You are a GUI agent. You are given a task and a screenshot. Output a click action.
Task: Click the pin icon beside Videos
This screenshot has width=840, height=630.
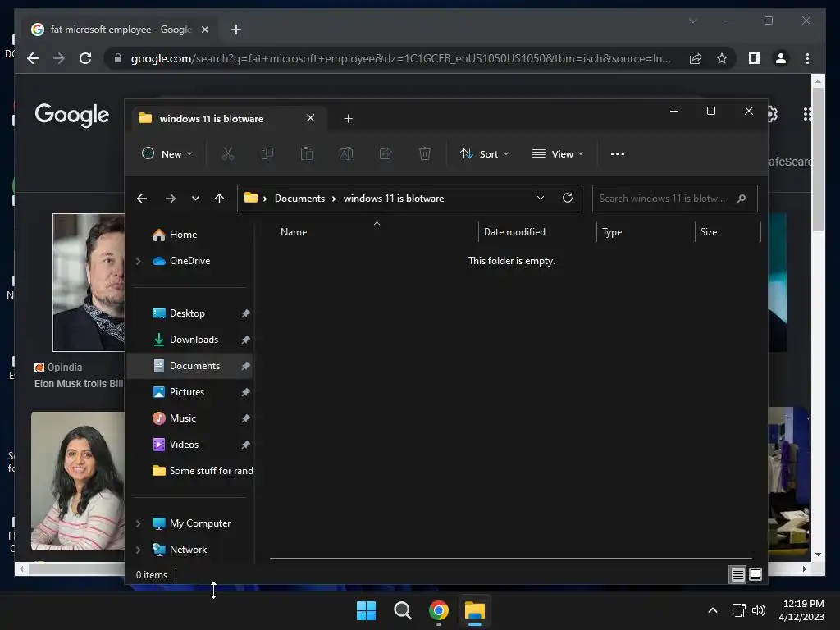(245, 445)
